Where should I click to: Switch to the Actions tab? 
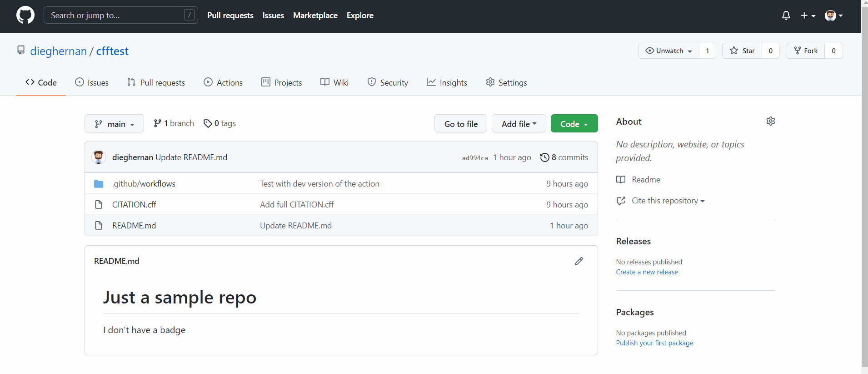pyautogui.click(x=223, y=82)
